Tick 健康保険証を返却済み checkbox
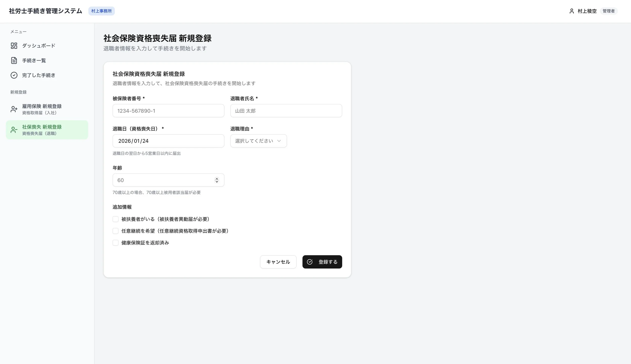Image resolution: width=631 pixels, height=364 pixels. [x=116, y=243]
